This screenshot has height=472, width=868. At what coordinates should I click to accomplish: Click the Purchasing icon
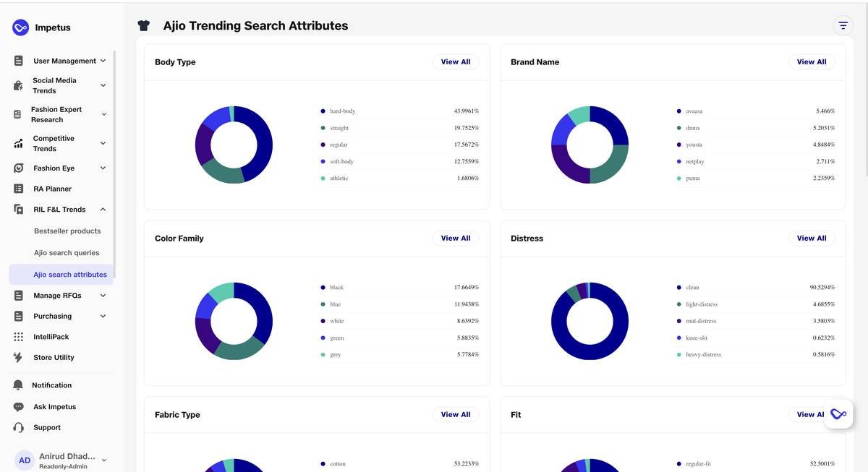pyautogui.click(x=19, y=316)
